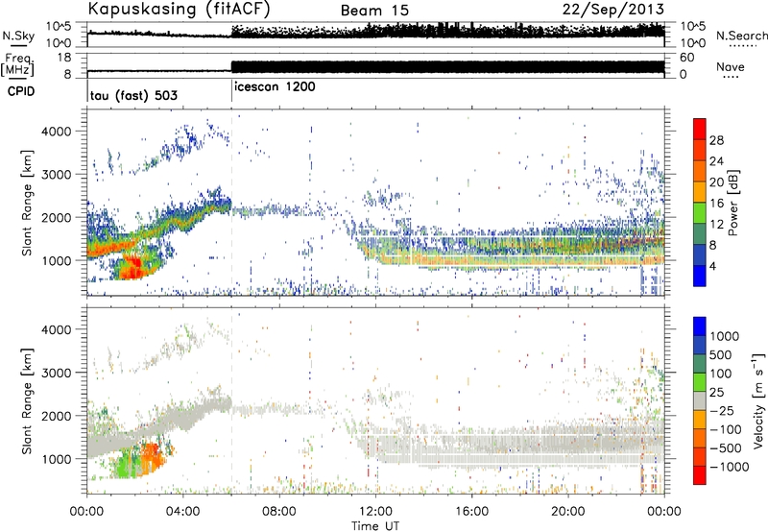
Task: Click the blue bottom of power colorbar
Action: pyautogui.click(x=700, y=276)
